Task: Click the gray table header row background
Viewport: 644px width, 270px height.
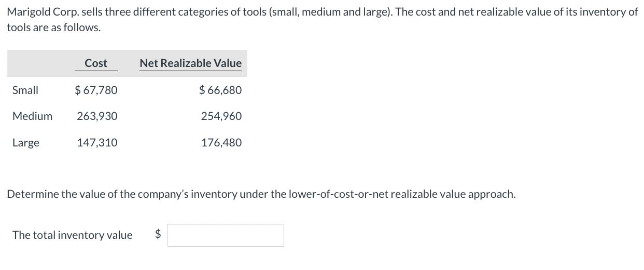Action: (127, 63)
